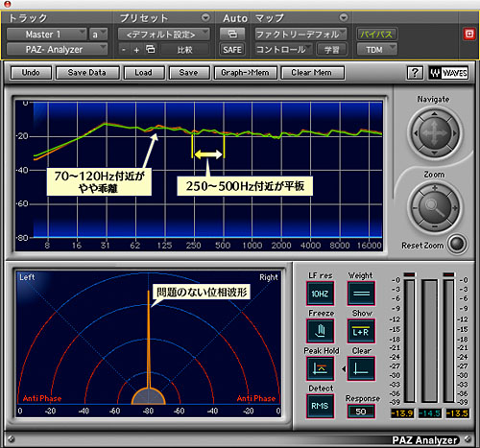Click the Waves logo button
Image resolution: width=480 pixels, height=448 pixels.
pyautogui.click(x=448, y=73)
